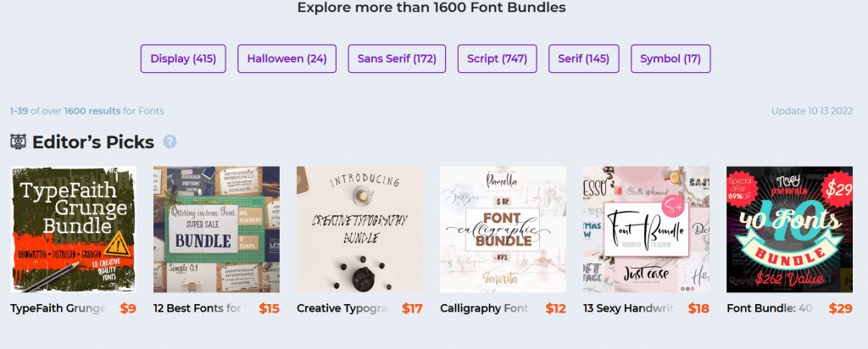Click the Font Bundle: 40 title link
The height and width of the screenshot is (349, 868).
770,308
